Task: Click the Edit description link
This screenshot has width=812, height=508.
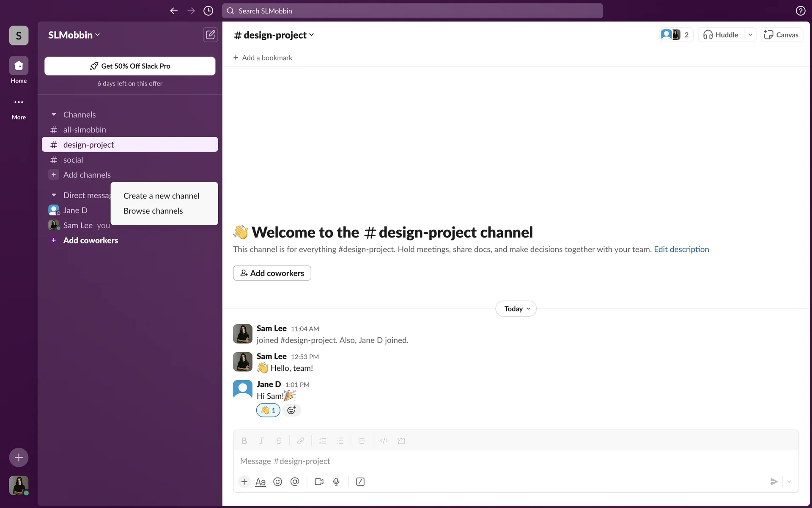Action: coord(681,249)
